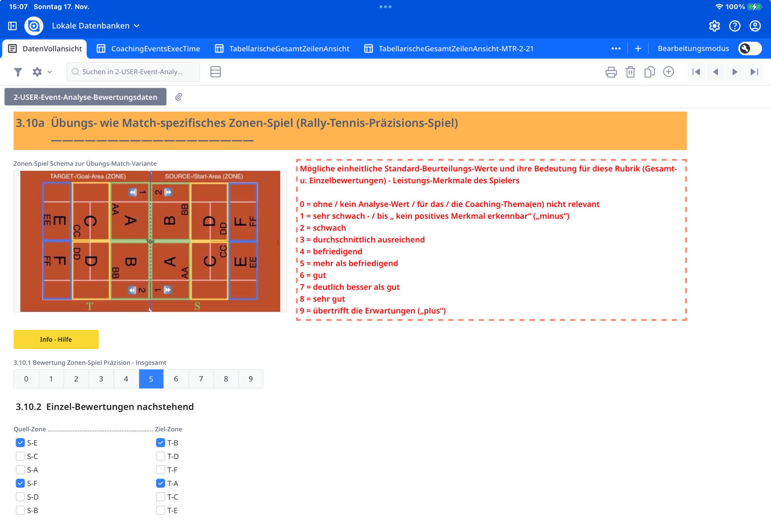Select rating 7 on the Präzision scale

pyautogui.click(x=201, y=379)
